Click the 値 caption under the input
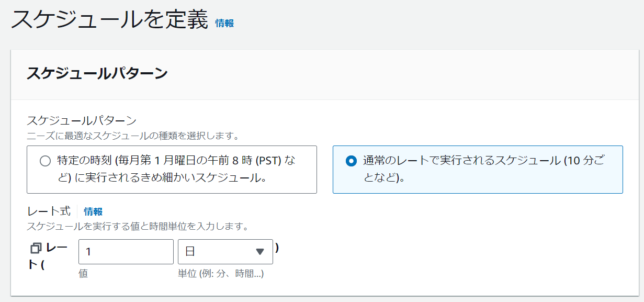 coord(83,274)
